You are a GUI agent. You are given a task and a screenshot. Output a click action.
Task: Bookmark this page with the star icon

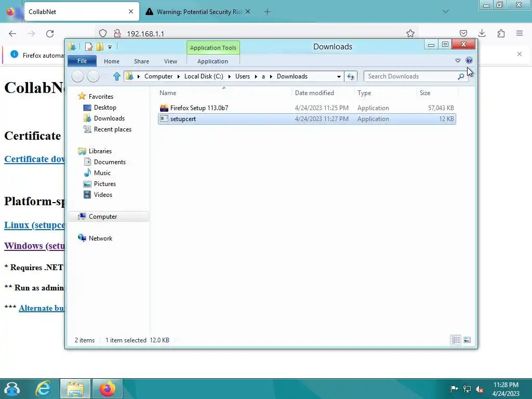click(410, 33)
